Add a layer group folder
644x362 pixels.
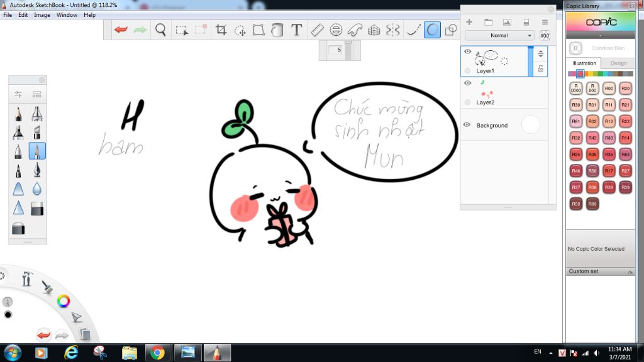488,22
